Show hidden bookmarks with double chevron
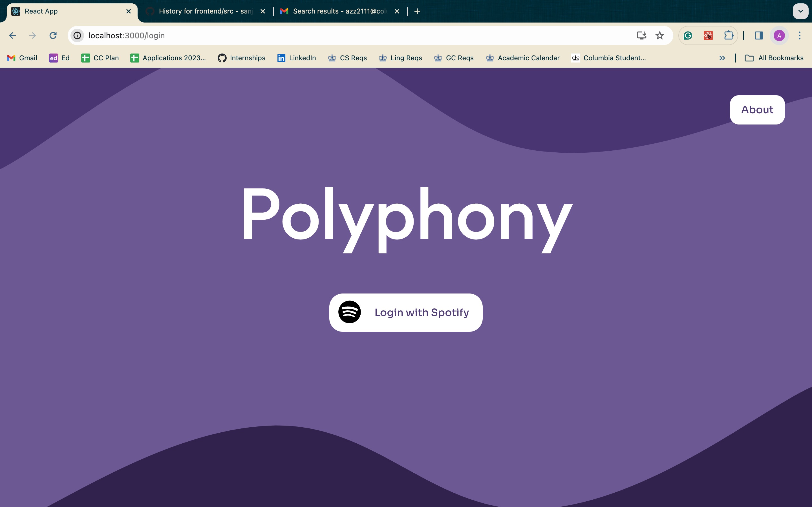Image resolution: width=812 pixels, height=507 pixels. [x=722, y=58]
